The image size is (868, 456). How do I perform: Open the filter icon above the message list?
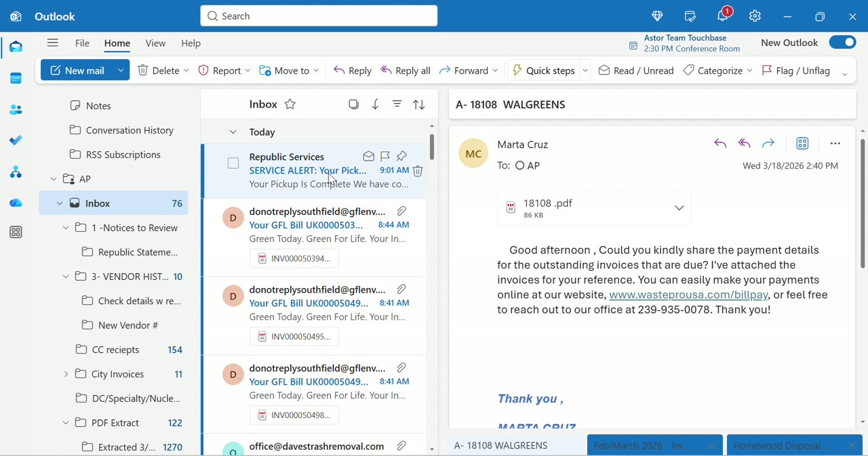tap(397, 104)
